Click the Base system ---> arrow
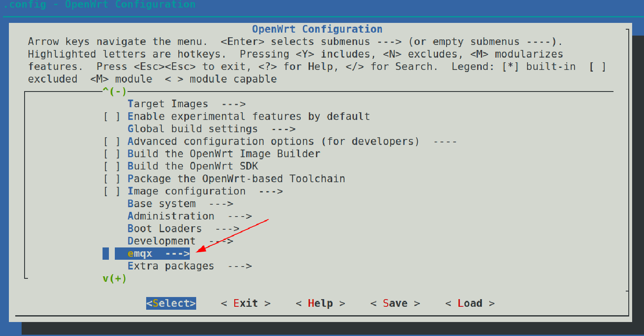Viewport: 644px width, 336px height. [221, 204]
